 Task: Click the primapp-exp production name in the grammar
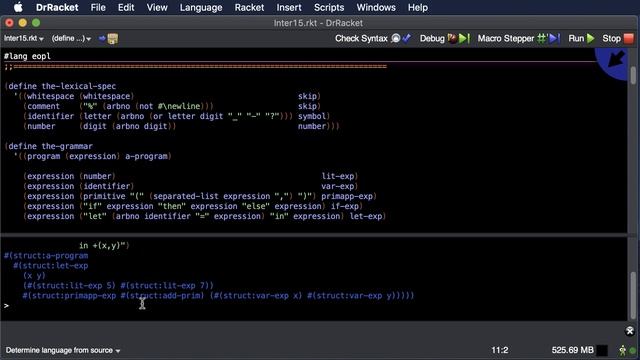[347, 196]
